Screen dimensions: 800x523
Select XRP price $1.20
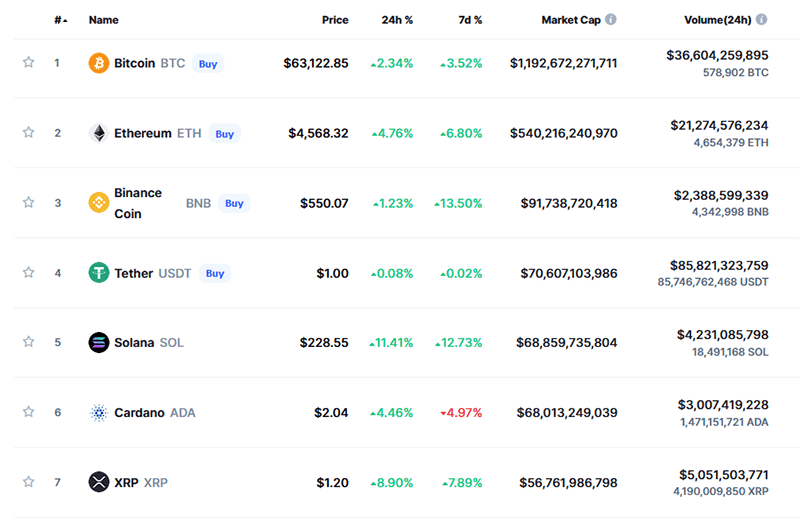[332, 482]
